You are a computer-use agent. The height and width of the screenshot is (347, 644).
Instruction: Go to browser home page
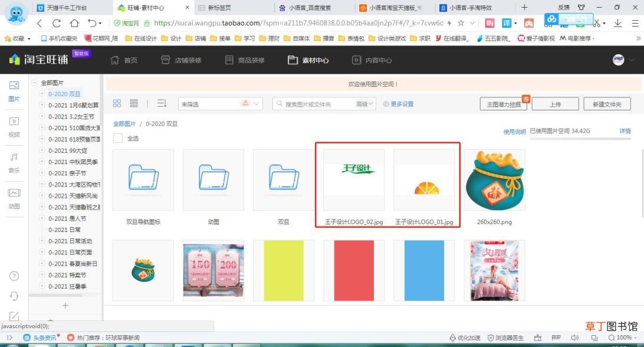[74, 24]
